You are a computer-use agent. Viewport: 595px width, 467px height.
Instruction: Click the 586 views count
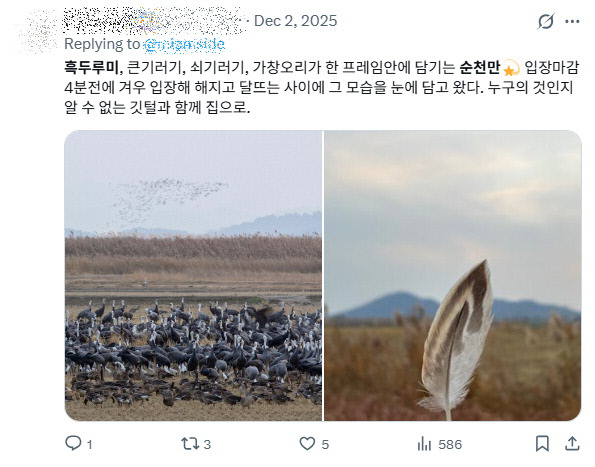pyautogui.click(x=450, y=444)
